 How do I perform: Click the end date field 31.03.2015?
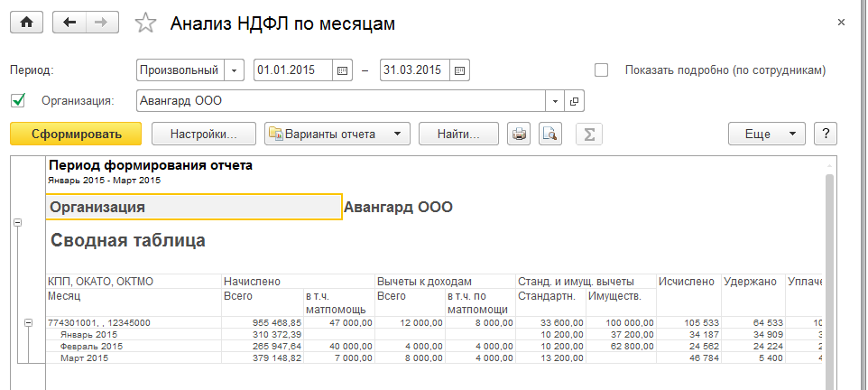415,71
